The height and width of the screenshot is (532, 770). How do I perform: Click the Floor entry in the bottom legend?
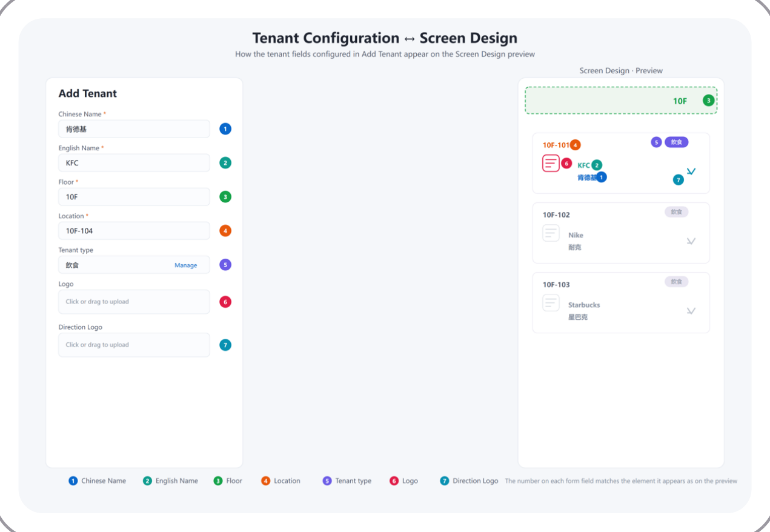(228, 481)
